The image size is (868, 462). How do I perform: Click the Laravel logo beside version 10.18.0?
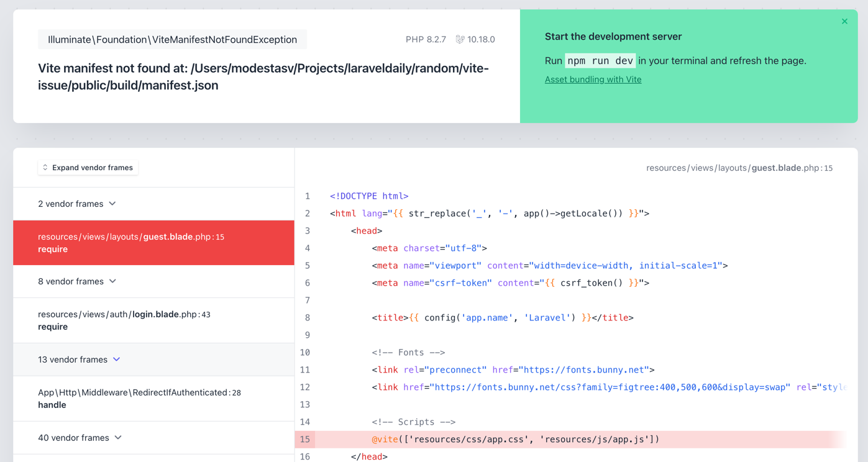[460, 40]
